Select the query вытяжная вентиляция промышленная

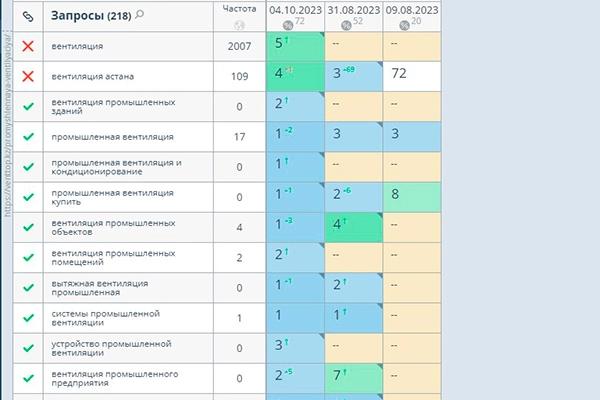point(100,288)
